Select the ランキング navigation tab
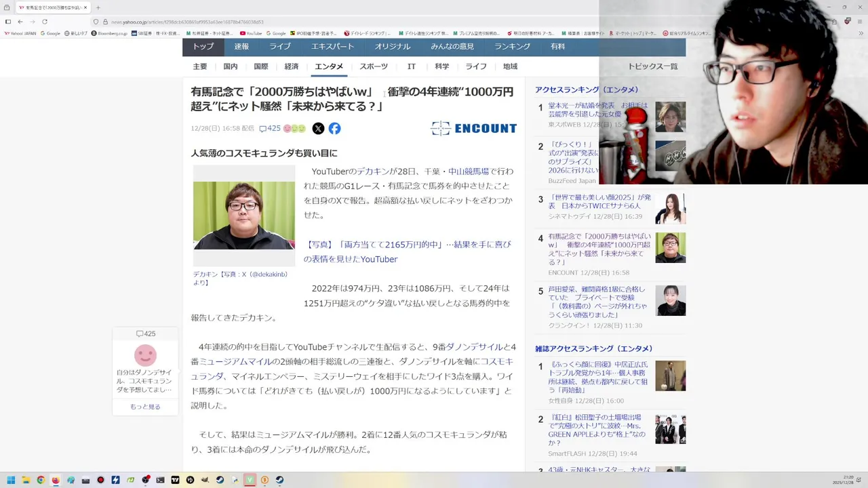Image resolution: width=868 pixels, height=488 pixels. (x=512, y=47)
